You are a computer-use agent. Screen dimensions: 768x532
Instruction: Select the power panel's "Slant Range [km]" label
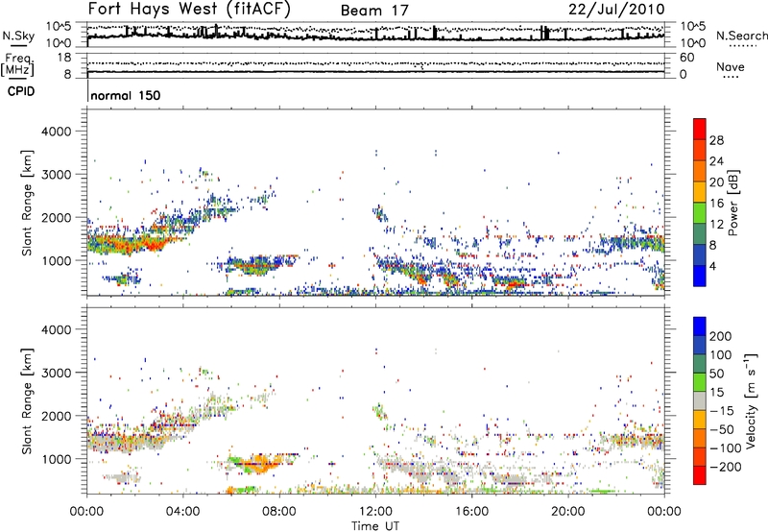coord(28,204)
